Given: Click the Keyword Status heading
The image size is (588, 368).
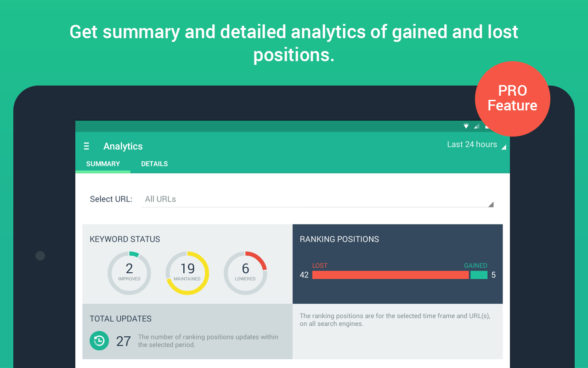Looking at the screenshot, I should coord(125,239).
